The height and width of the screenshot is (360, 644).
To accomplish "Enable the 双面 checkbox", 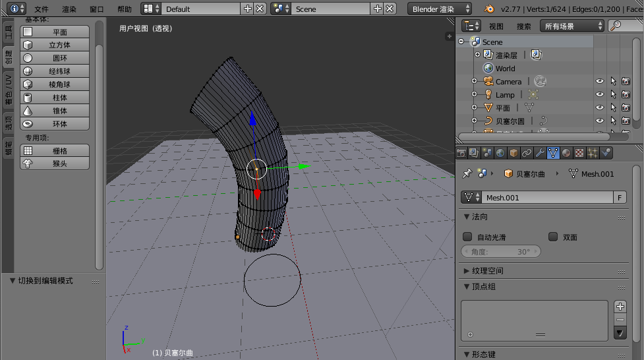I will [553, 237].
